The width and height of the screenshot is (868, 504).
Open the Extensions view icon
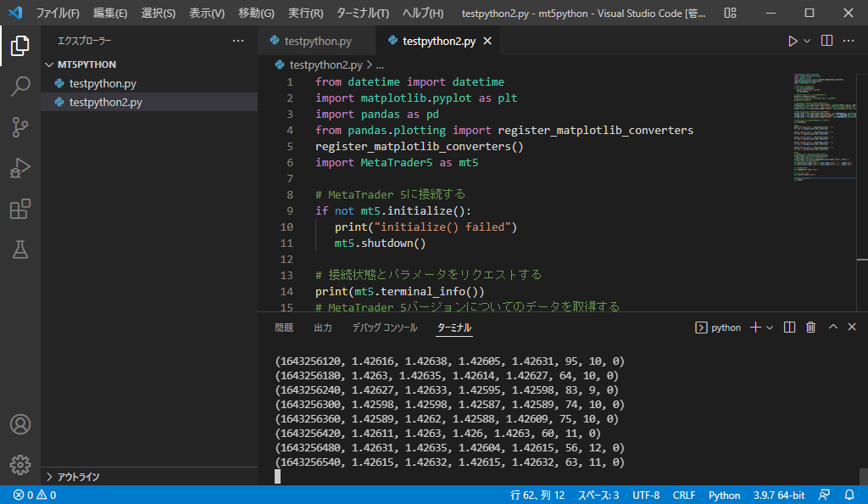coord(20,210)
